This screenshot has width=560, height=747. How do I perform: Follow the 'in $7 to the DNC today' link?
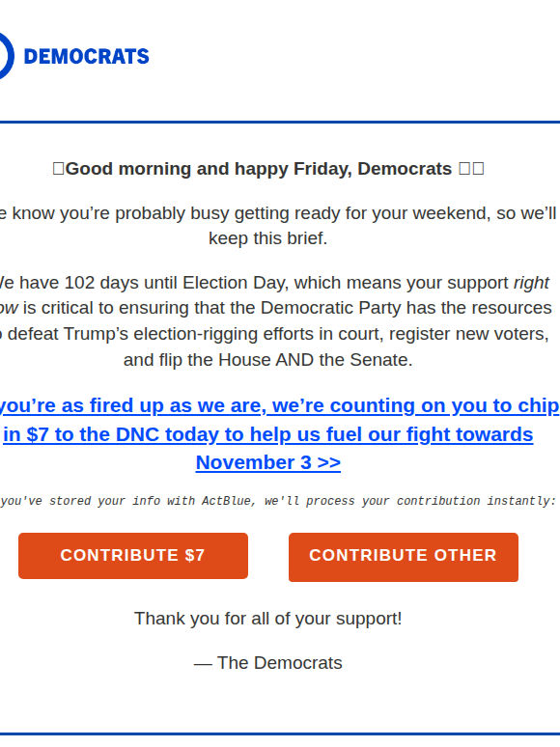pos(267,434)
